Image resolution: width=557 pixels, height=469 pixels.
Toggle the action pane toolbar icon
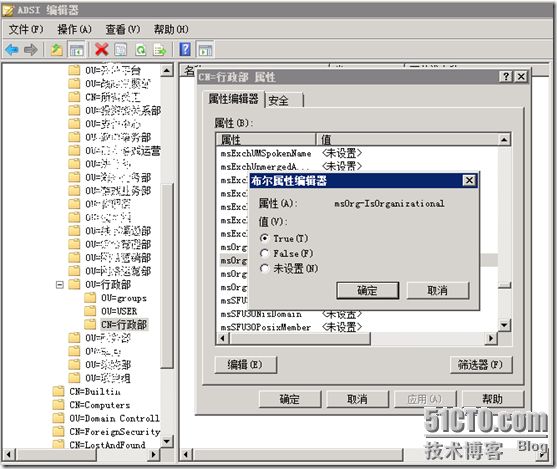205,50
